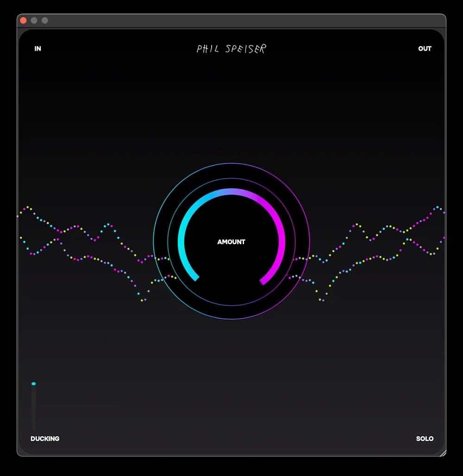Click the DUCKING label
Screen dimensions: 463x476
(x=45, y=439)
